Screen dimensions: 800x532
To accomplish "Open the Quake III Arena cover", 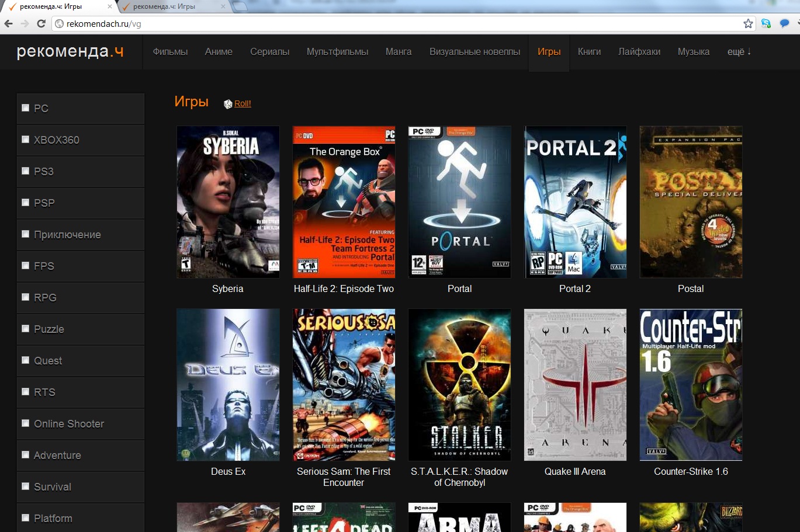I will point(575,385).
